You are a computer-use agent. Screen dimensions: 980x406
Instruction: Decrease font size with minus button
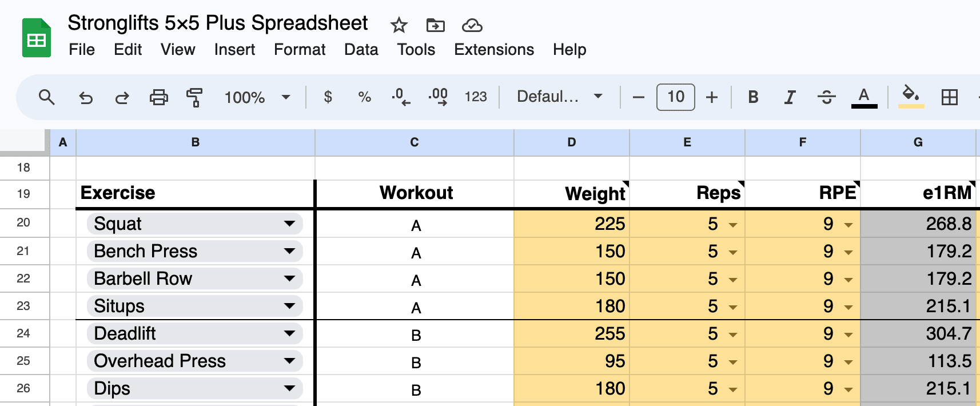[639, 97]
